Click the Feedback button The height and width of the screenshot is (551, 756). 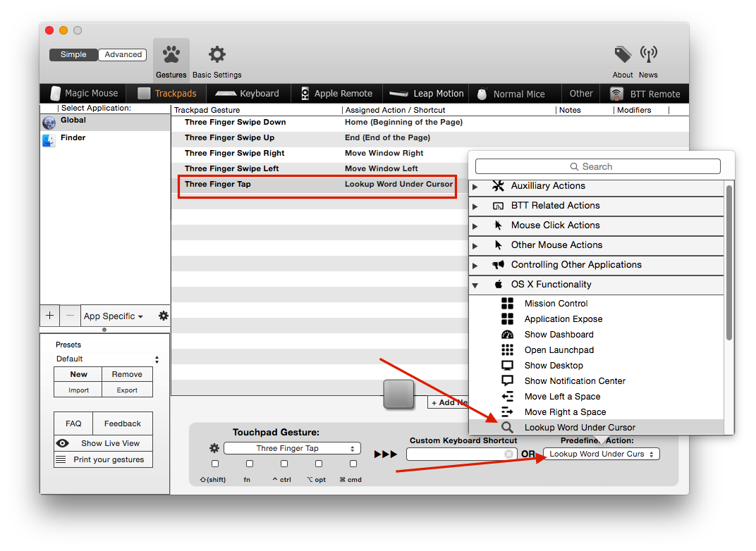[x=123, y=423]
